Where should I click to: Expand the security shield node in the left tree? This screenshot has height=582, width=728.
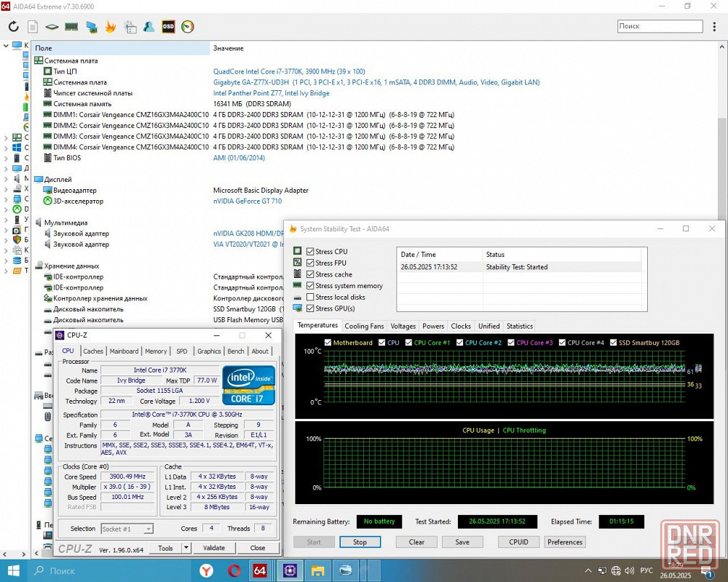(6, 240)
